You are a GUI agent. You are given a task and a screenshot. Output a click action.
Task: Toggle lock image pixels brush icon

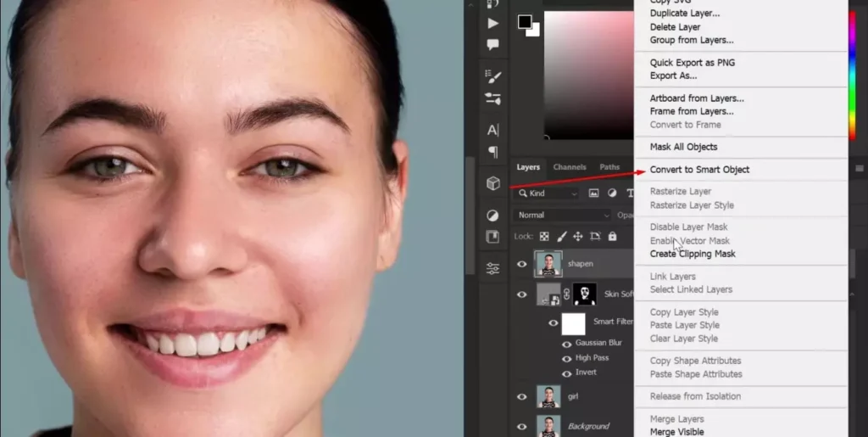pyautogui.click(x=561, y=237)
